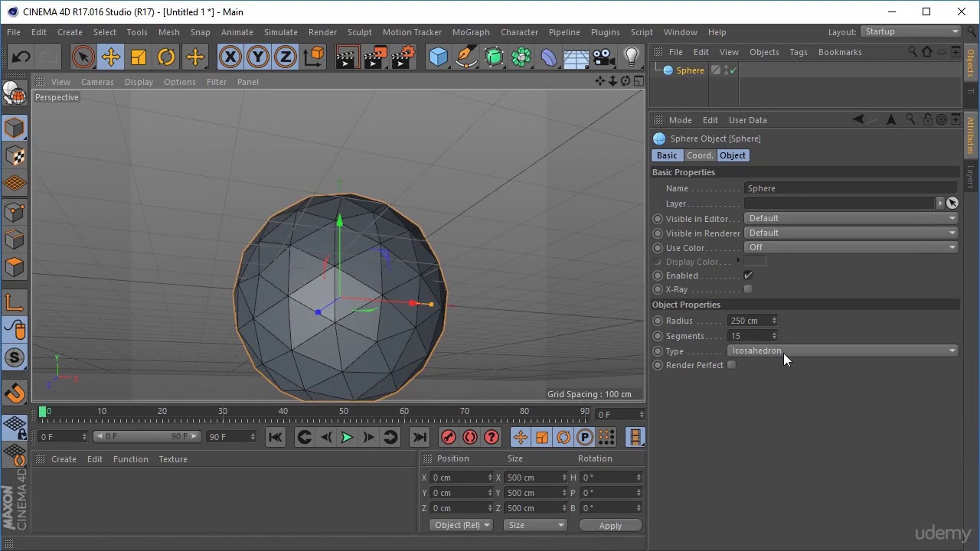Switch to Edges mode
Viewport: 980px width, 551px height.
(x=15, y=239)
